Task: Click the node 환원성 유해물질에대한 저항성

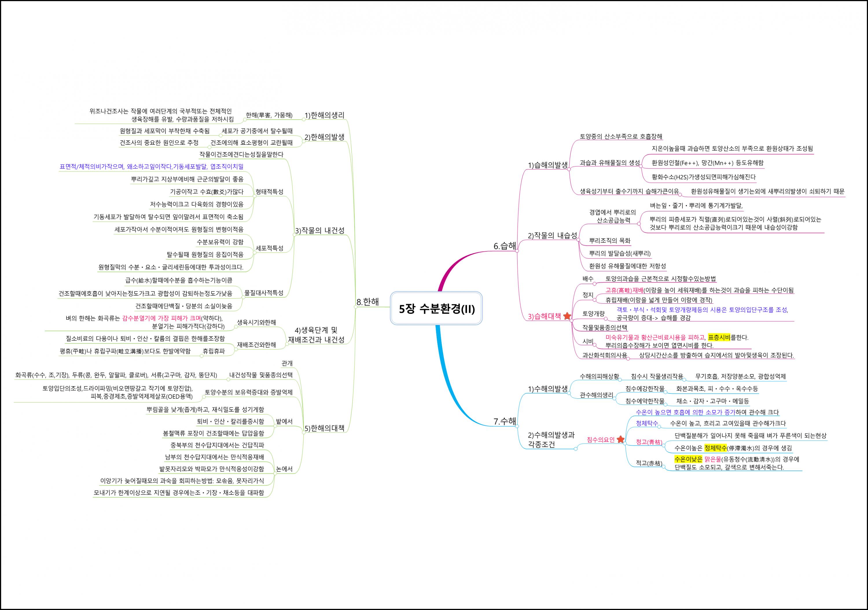Action: pyautogui.click(x=628, y=266)
